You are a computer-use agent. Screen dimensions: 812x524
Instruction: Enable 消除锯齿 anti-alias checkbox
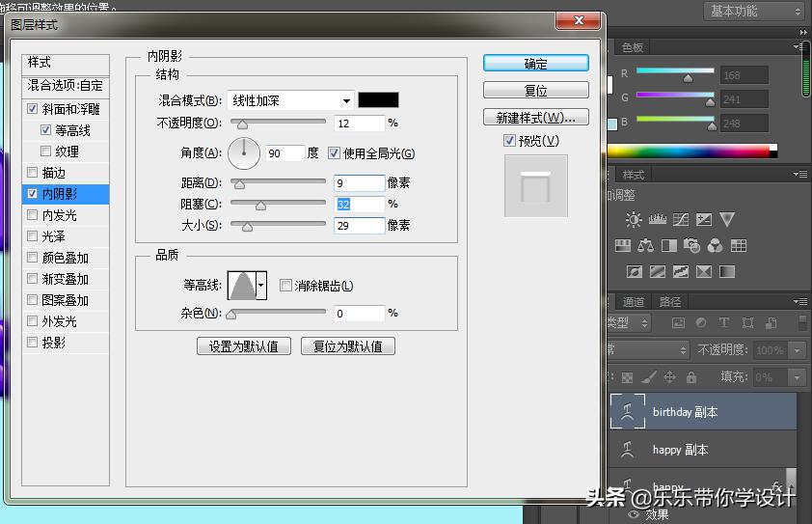pos(285,285)
